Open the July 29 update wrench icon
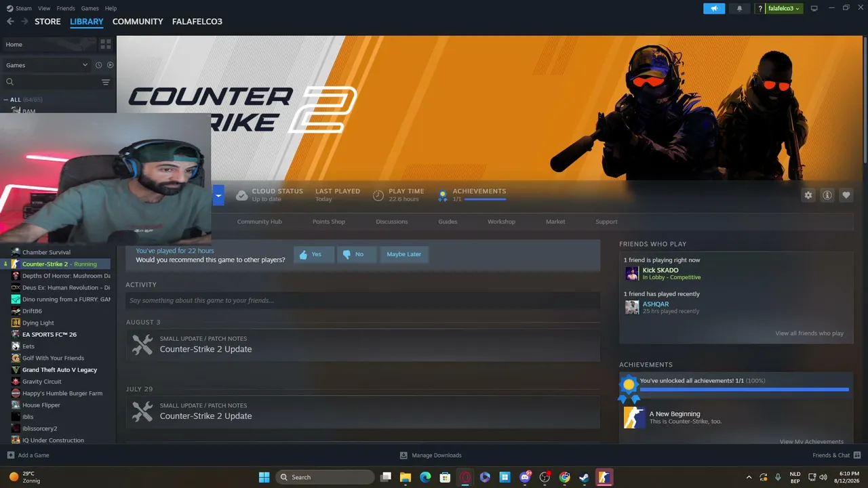 point(142,411)
